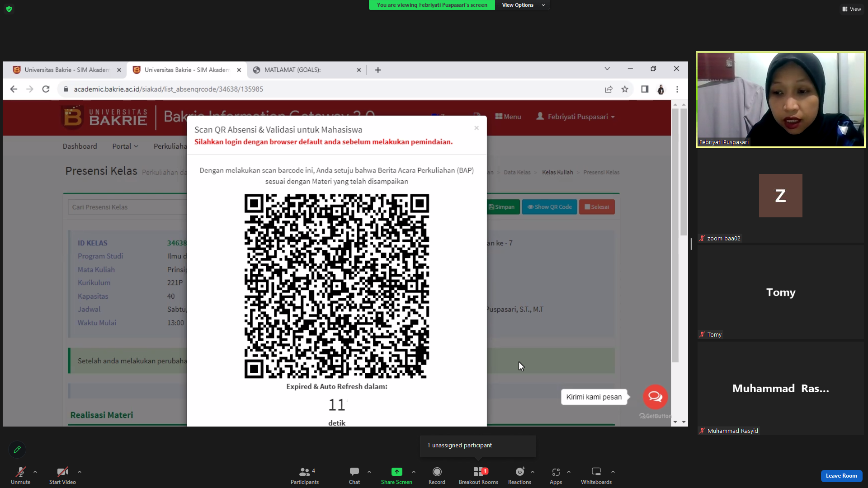
Task: Leave the breakout room
Action: pos(841,476)
